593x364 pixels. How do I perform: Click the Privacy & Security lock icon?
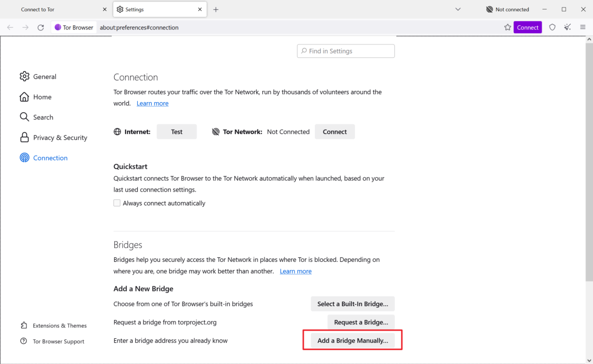click(x=24, y=137)
